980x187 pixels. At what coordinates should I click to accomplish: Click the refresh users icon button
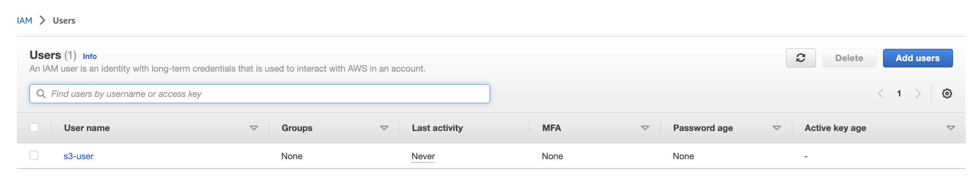click(x=800, y=58)
